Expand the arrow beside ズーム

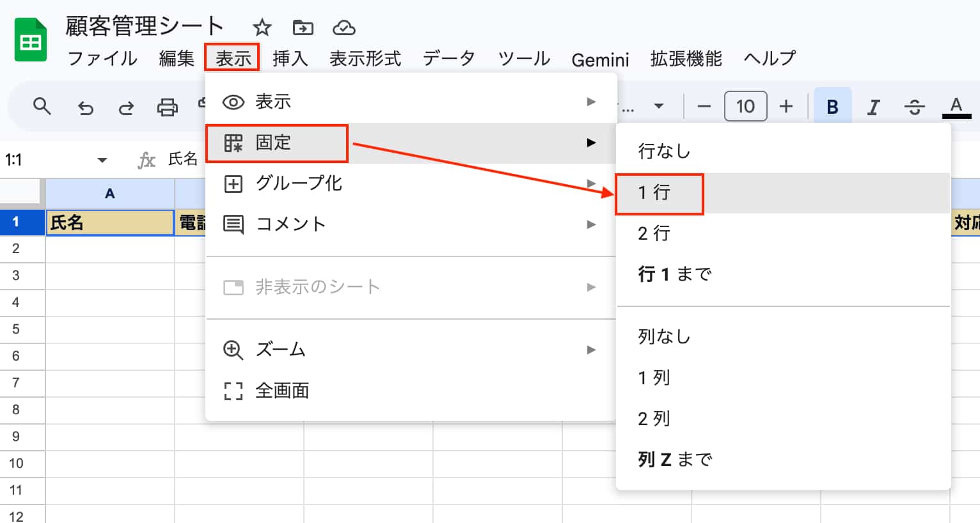[591, 350]
